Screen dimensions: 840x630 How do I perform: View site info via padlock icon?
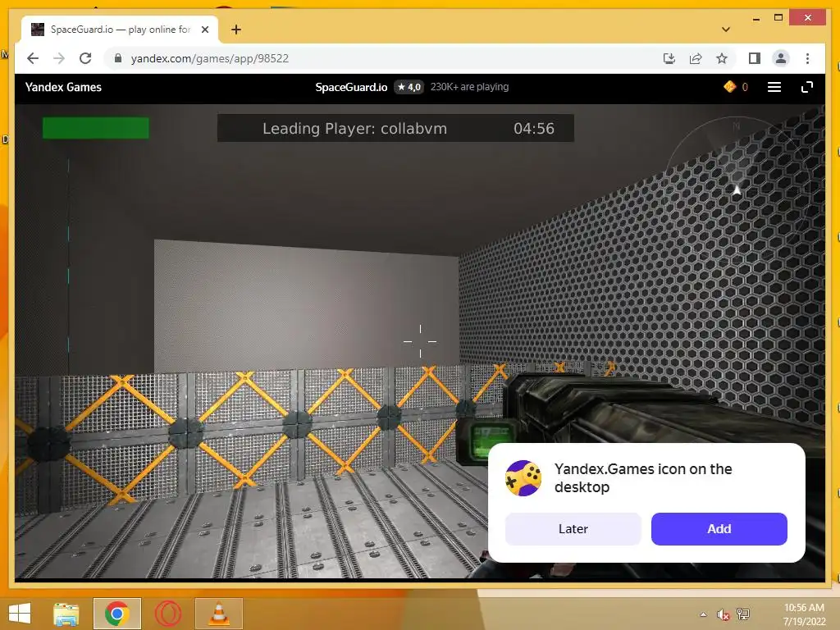coord(118,58)
